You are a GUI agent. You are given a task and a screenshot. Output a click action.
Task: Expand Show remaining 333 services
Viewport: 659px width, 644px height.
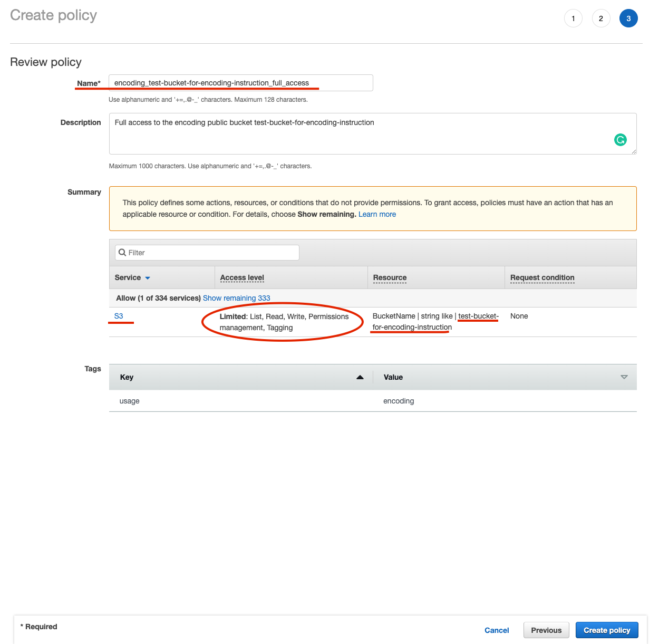(236, 298)
